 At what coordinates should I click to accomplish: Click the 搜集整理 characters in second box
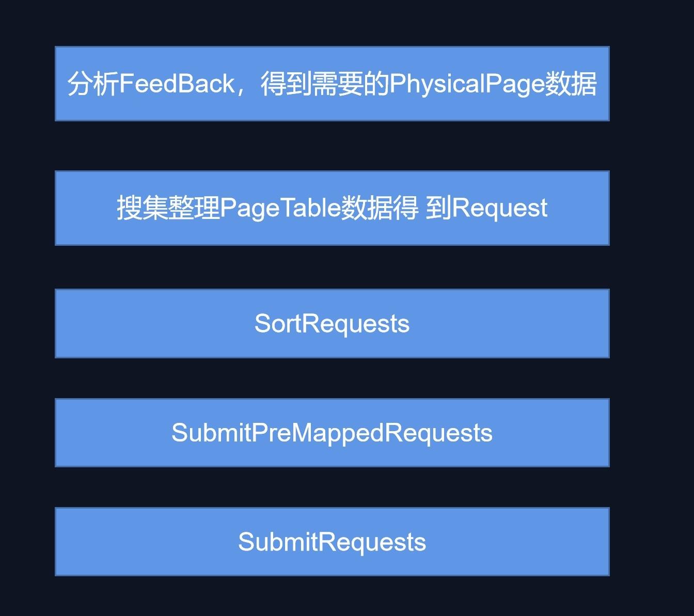168,208
